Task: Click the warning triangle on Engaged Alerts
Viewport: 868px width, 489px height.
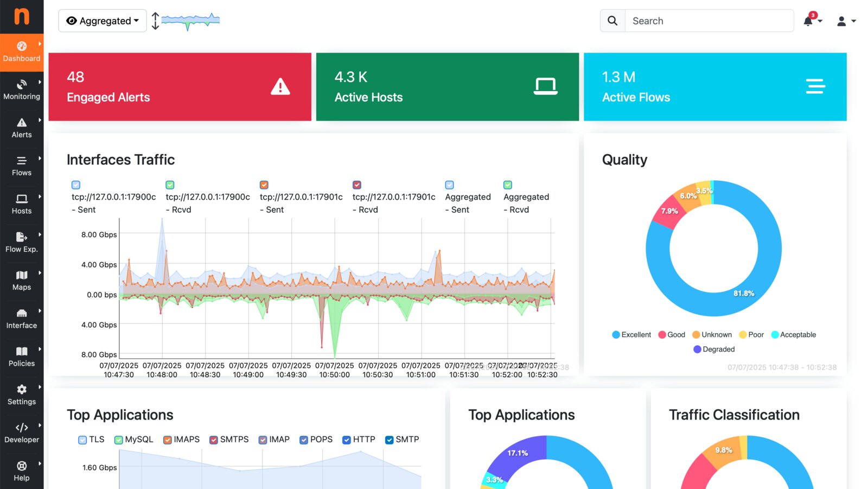Action: (x=280, y=86)
